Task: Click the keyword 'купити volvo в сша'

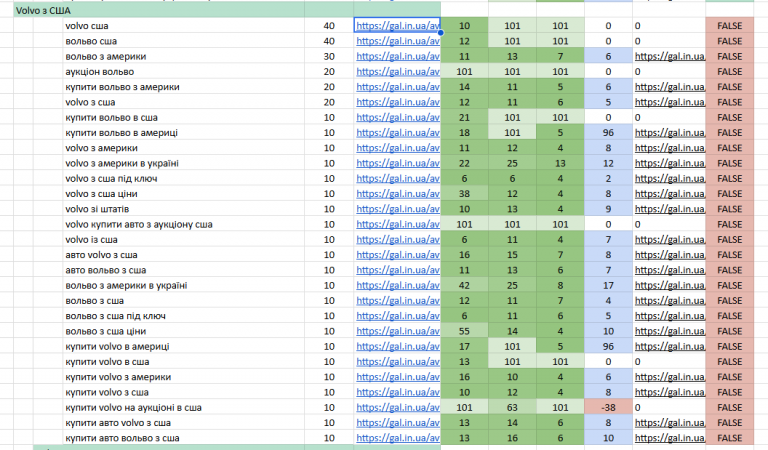Action: coord(107,362)
